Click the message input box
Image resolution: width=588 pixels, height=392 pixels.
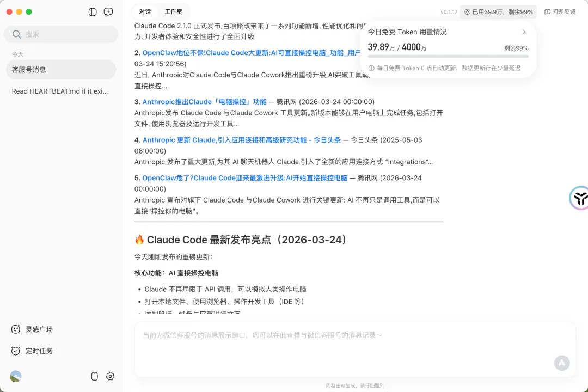(355, 349)
